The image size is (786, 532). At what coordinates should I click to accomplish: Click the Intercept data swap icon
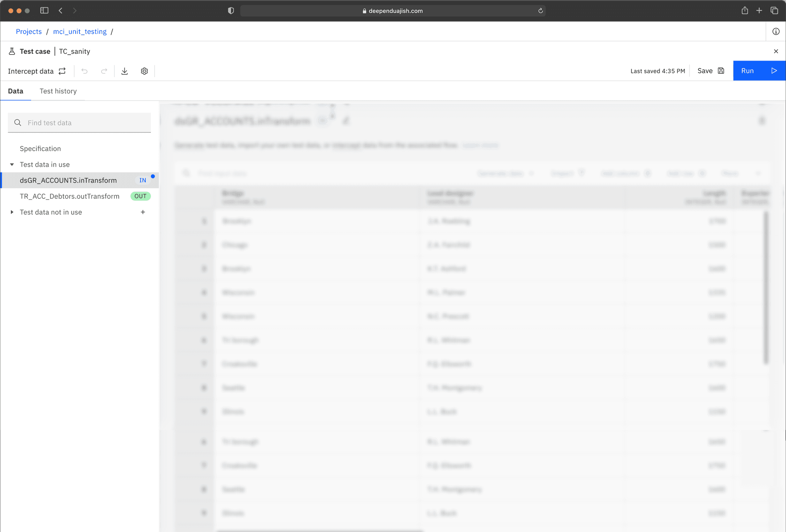click(x=62, y=71)
